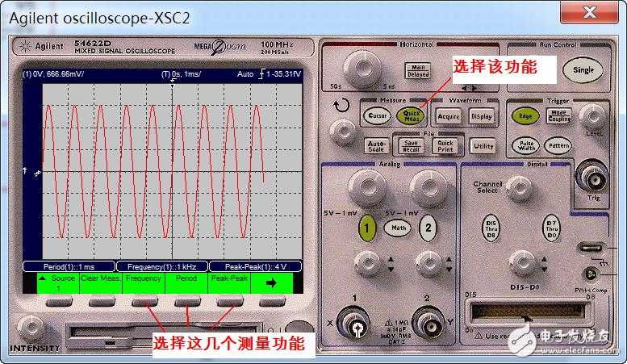Screen dimensions: 627x364
Task: Click the external Trig BNC connector
Action: (x=592, y=177)
